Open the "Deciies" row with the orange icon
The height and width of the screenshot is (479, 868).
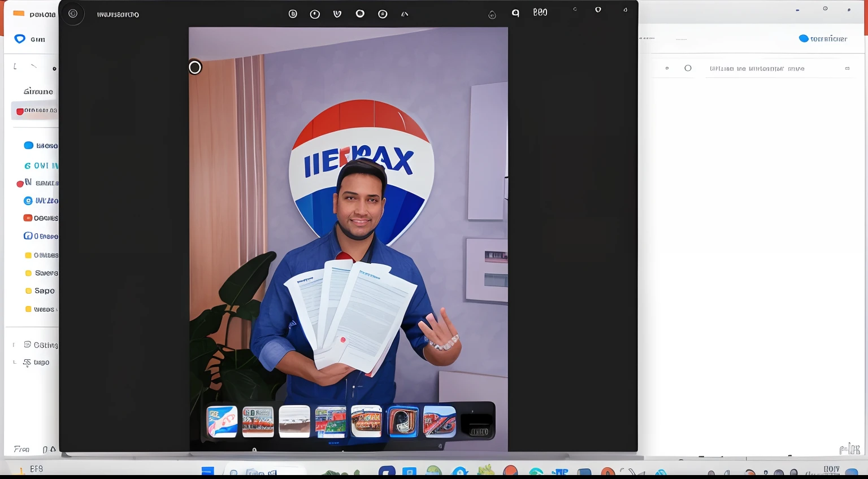[x=41, y=218]
